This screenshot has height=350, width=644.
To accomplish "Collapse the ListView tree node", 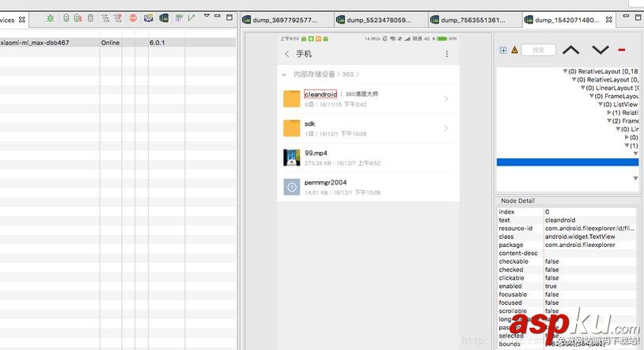I will pyautogui.click(x=599, y=105).
